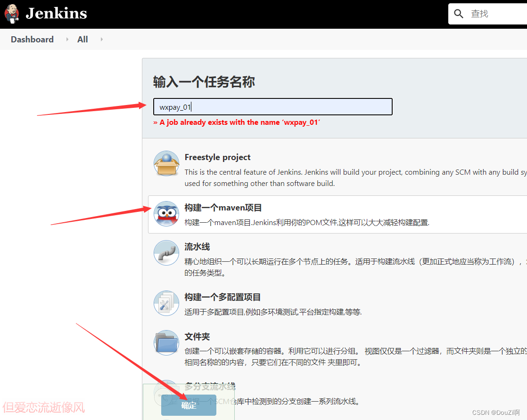Open the All breadcrumb link
Screen dimensions: 527x420
tap(82, 39)
